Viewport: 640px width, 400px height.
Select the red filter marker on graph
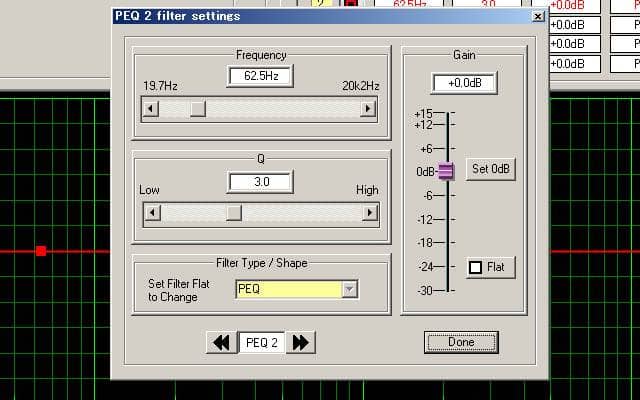41,250
